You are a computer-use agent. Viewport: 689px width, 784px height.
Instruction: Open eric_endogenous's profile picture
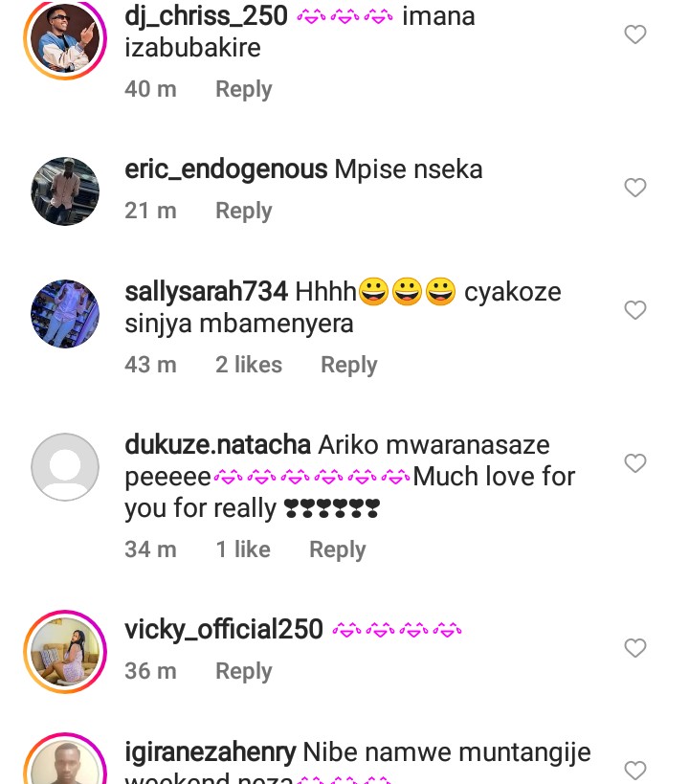pos(65,191)
